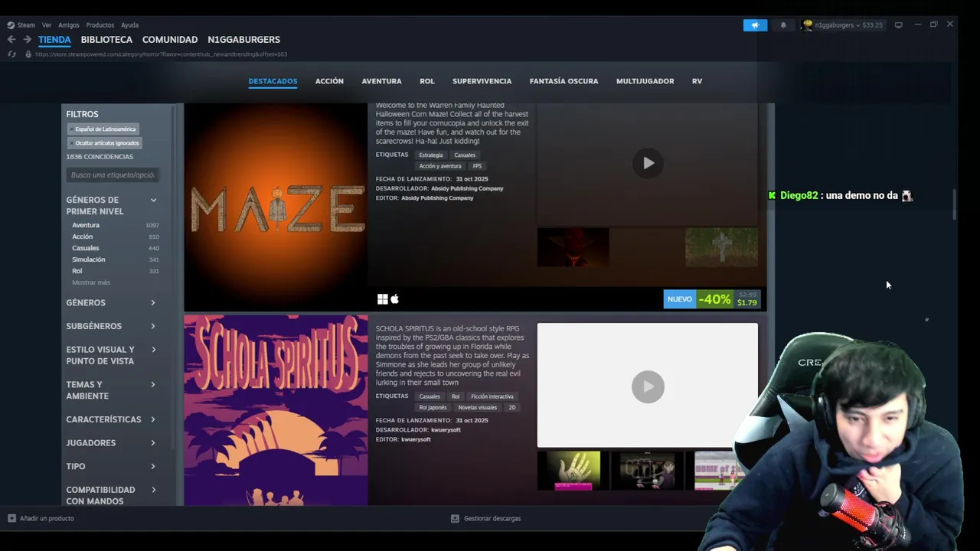Open Absidy Publishing Company developer link
The height and width of the screenshot is (551, 980).
pyautogui.click(x=467, y=188)
